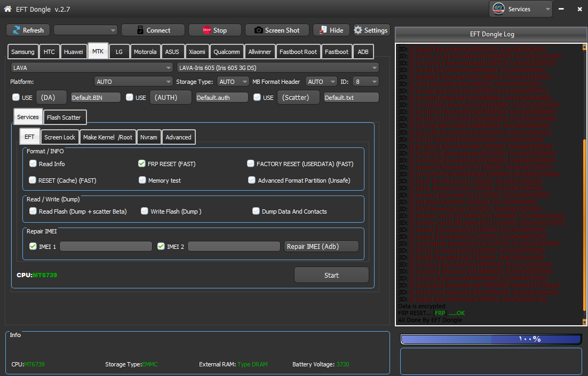Viewport: 588px width, 376px height.
Task: Open the Make Kernel /Root tab
Action: tap(108, 137)
